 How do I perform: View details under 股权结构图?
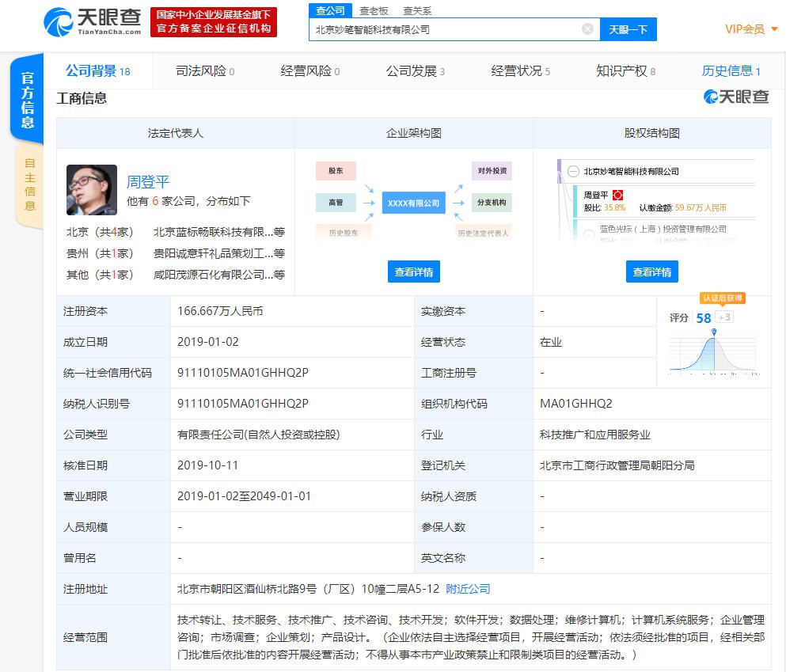[x=652, y=271]
